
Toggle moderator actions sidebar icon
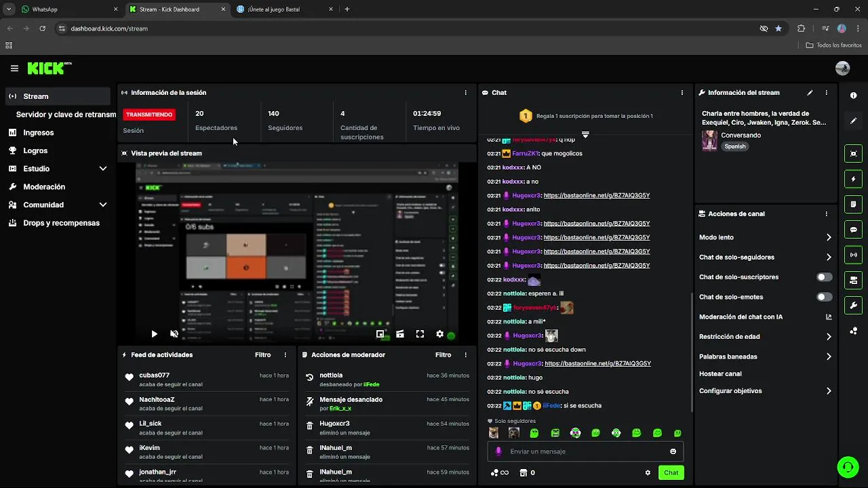(x=853, y=204)
